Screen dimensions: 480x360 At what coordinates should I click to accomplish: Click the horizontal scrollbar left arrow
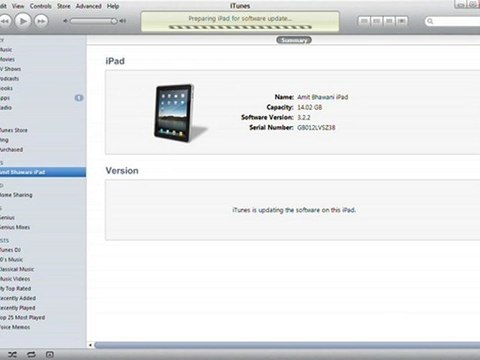(90, 345)
